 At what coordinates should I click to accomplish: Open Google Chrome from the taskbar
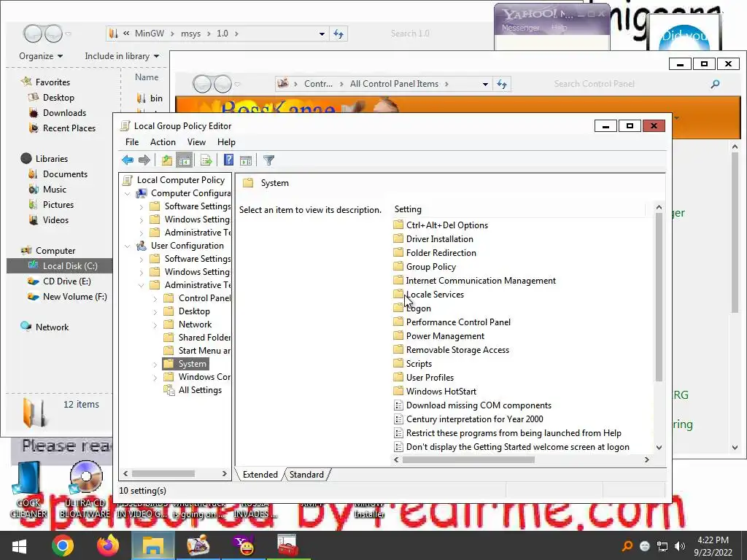tap(63, 545)
